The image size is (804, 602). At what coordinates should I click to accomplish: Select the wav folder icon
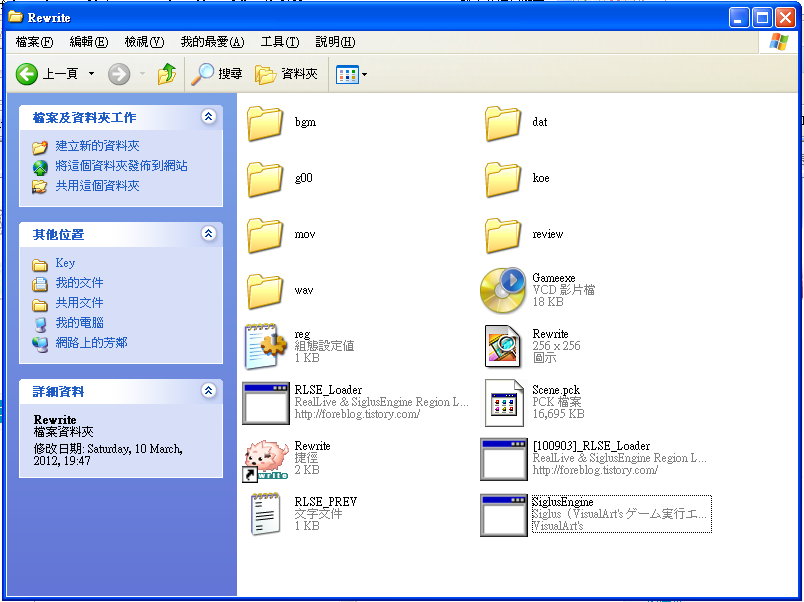pos(265,291)
